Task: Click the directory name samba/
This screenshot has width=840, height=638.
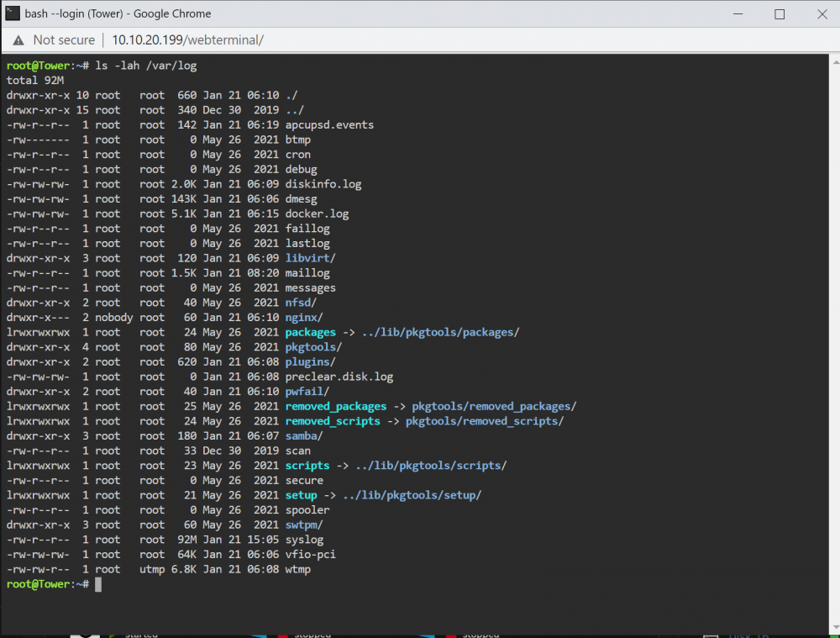Action: (x=304, y=436)
